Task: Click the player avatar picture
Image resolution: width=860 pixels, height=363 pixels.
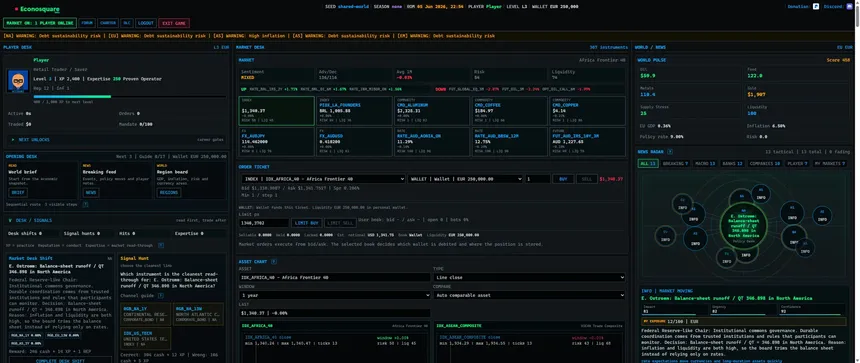Action: (18, 81)
